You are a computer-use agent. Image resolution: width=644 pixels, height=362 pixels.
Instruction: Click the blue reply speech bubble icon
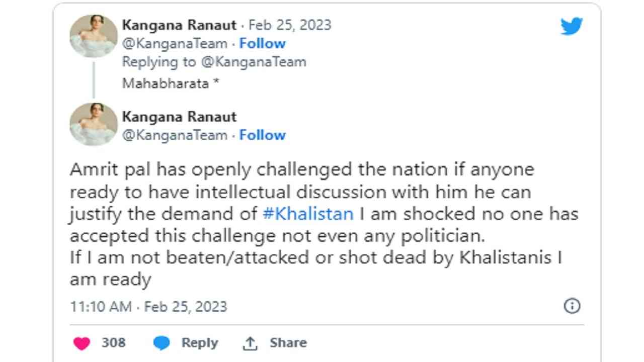coord(162,343)
